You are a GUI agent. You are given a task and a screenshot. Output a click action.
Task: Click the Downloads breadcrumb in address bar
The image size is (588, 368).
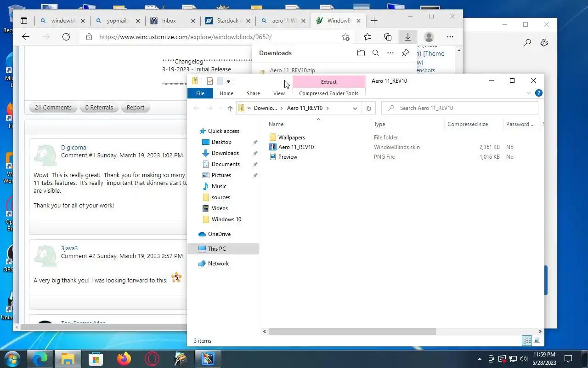coord(266,108)
